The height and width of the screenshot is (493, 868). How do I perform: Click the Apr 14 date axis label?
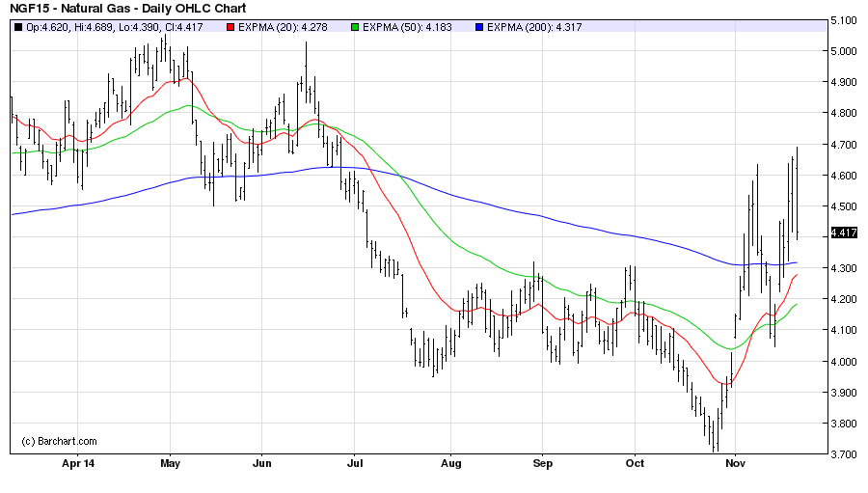78,464
